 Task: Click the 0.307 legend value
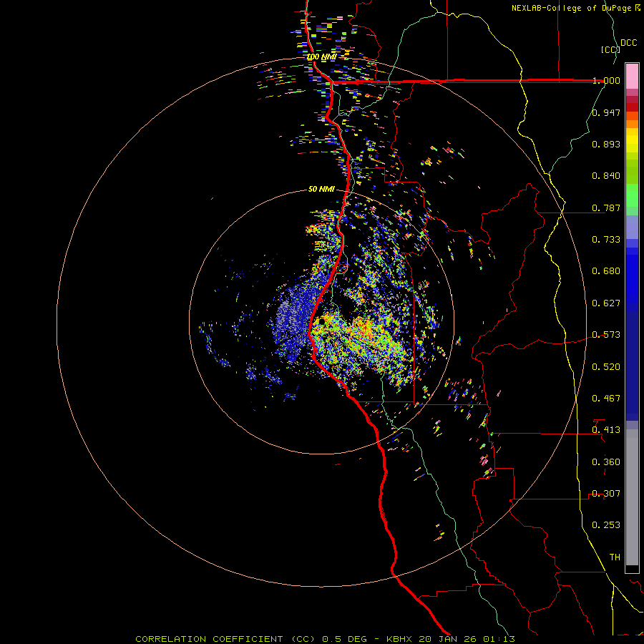606,494
